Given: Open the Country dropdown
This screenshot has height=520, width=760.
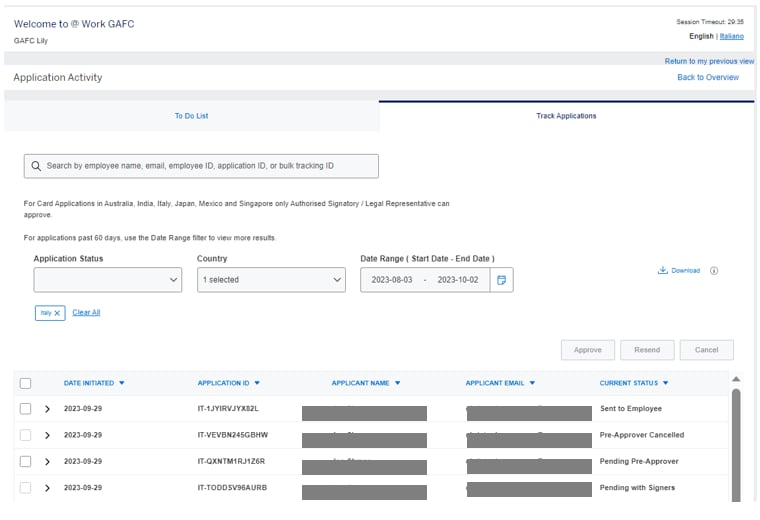Looking at the screenshot, I should coord(270,280).
